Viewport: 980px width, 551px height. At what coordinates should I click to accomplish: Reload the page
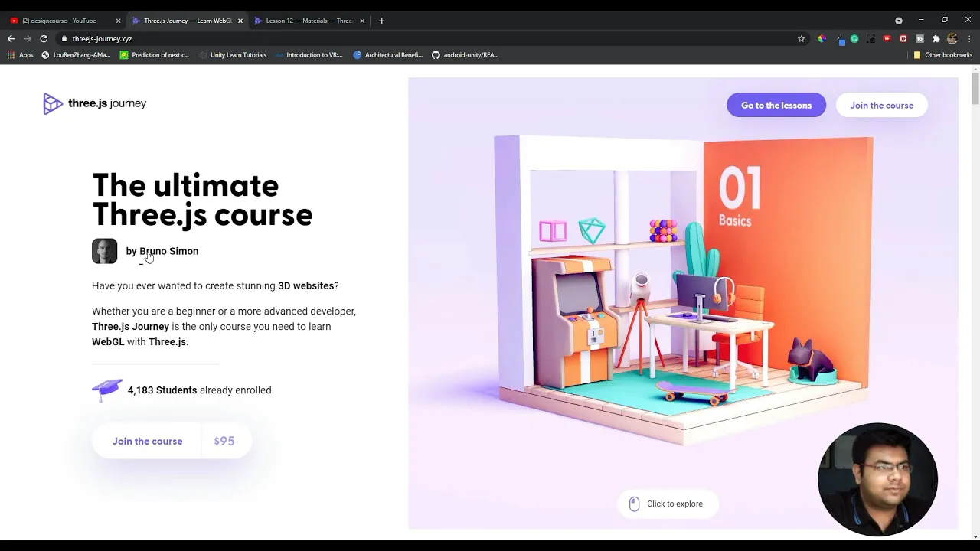pyautogui.click(x=44, y=38)
